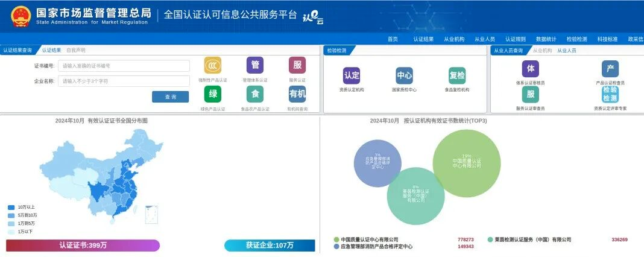Toggle 中国质量认证中心有限公司 legend item

coord(336,240)
